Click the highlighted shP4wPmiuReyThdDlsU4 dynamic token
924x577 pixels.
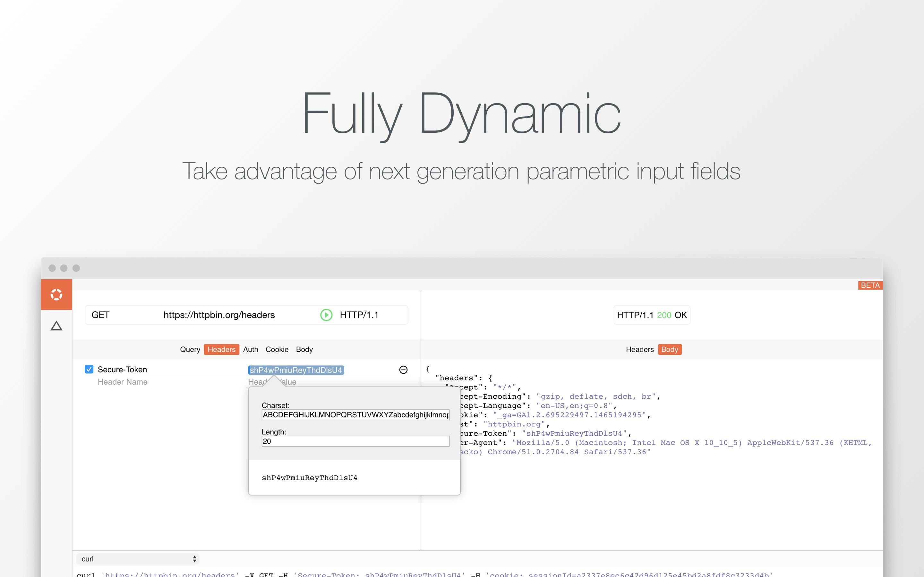(296, 370)
